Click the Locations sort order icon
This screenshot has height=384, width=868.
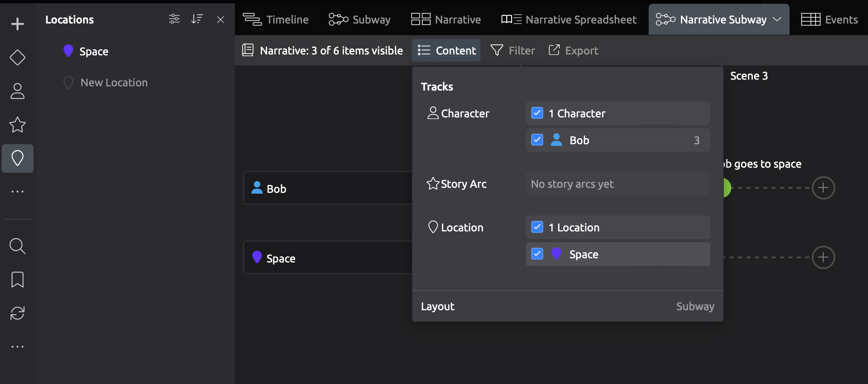click(x=197, y=19)
